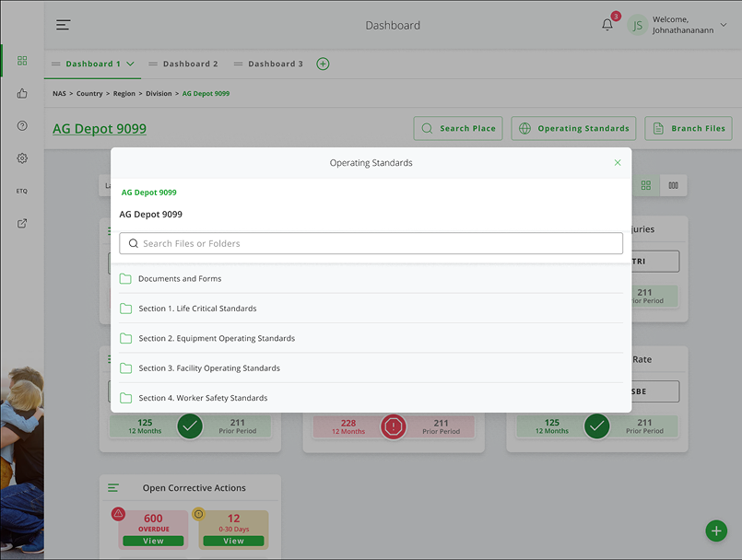The width and height of the screenshot is (742, 560).
Task: Click the Branch Files button
Action: point(688,129)
